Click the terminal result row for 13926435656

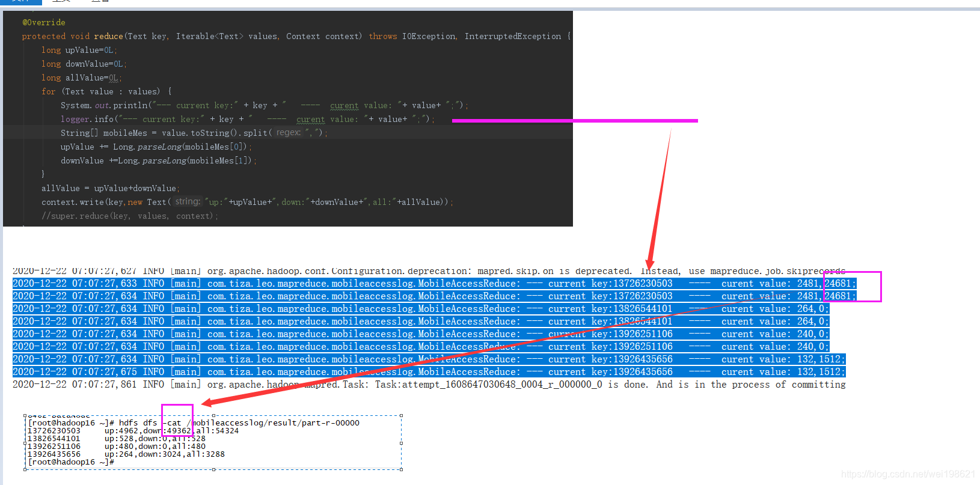click(126, 454)
